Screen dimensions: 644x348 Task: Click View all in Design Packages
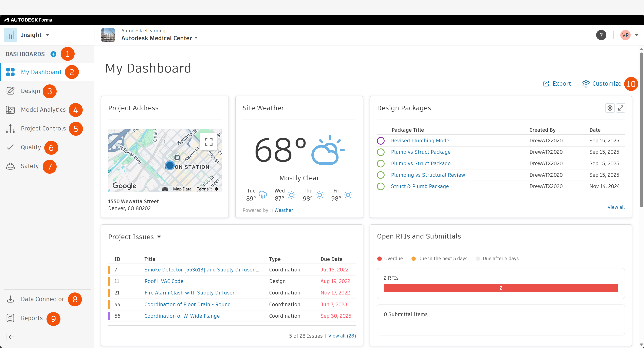pyautogui.click(x=616, y=207)
